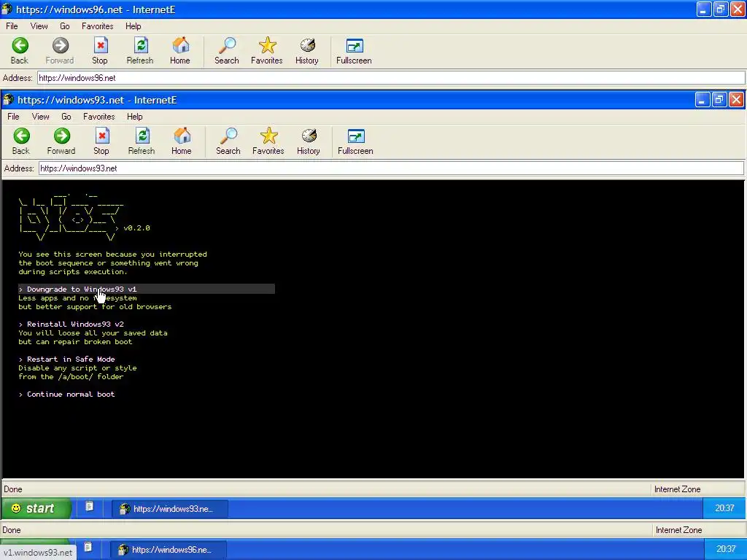Focus address field showing https://windows93.net
The width and height of the screenshot is (747, 560).
[x=391, y=168]
